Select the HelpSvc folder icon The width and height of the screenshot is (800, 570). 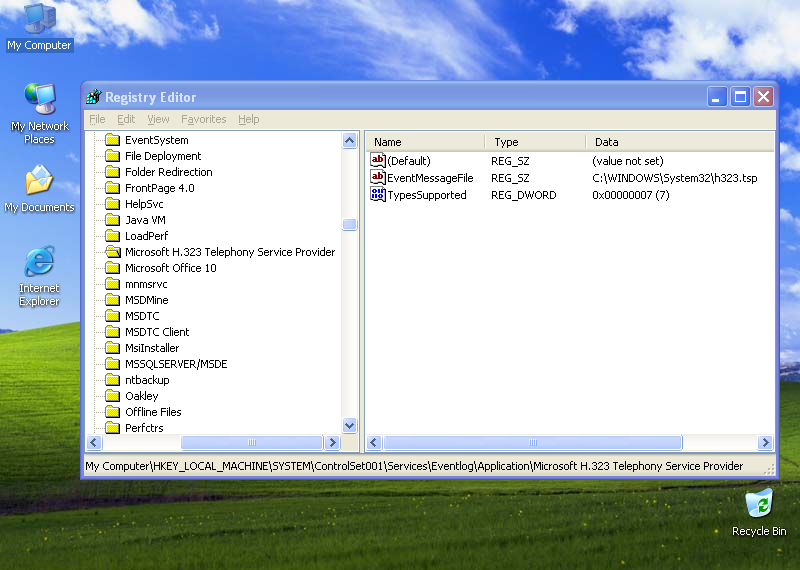[112, 204]
